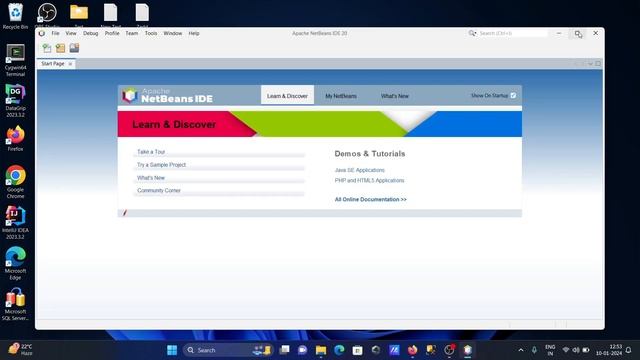The image size is (640, 360).
Task: Open the Profile menu
Action: 112,33
